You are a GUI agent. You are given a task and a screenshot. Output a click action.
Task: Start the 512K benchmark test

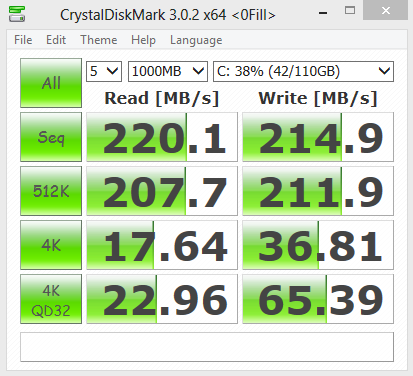pos(51,191)
